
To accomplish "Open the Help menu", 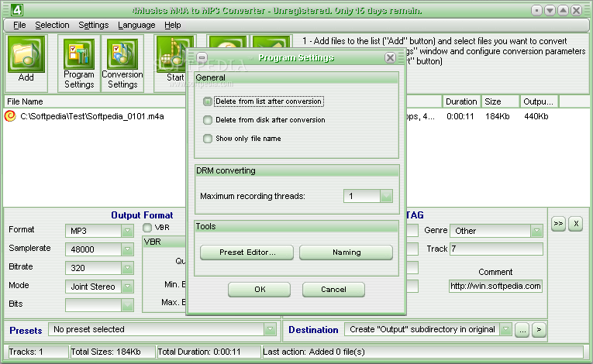I will [172, 25].
